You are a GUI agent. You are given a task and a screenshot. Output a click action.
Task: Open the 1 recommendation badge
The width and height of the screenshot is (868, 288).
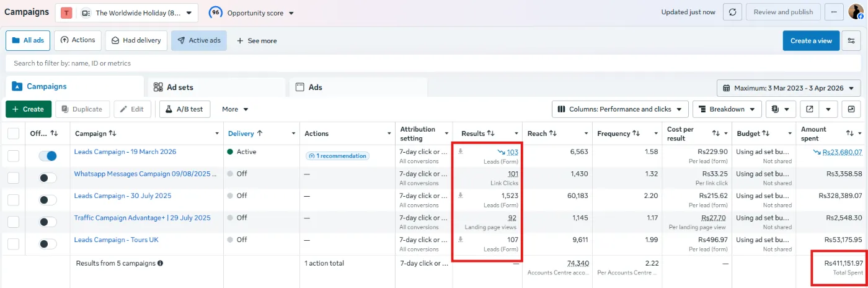(x=338, y=156)
